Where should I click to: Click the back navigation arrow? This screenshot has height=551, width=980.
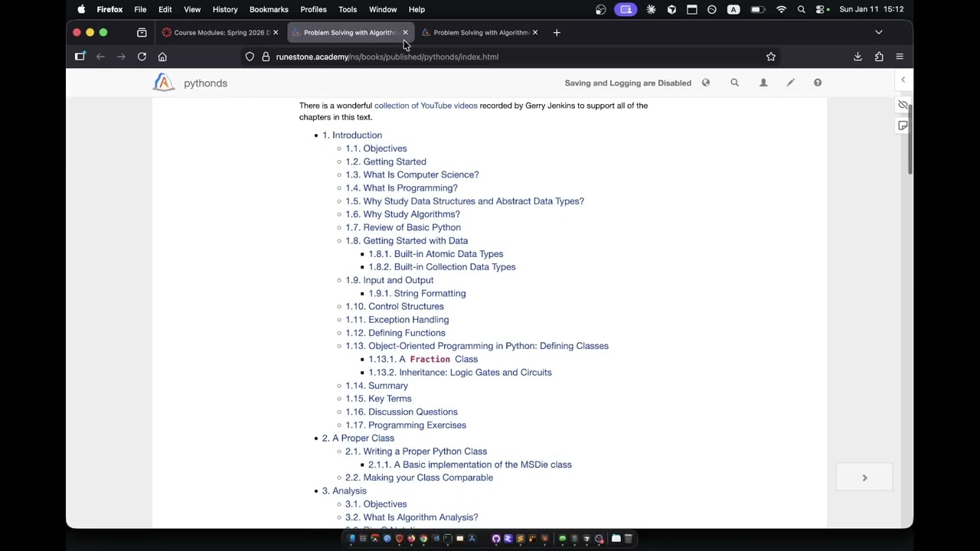point(100,57)
